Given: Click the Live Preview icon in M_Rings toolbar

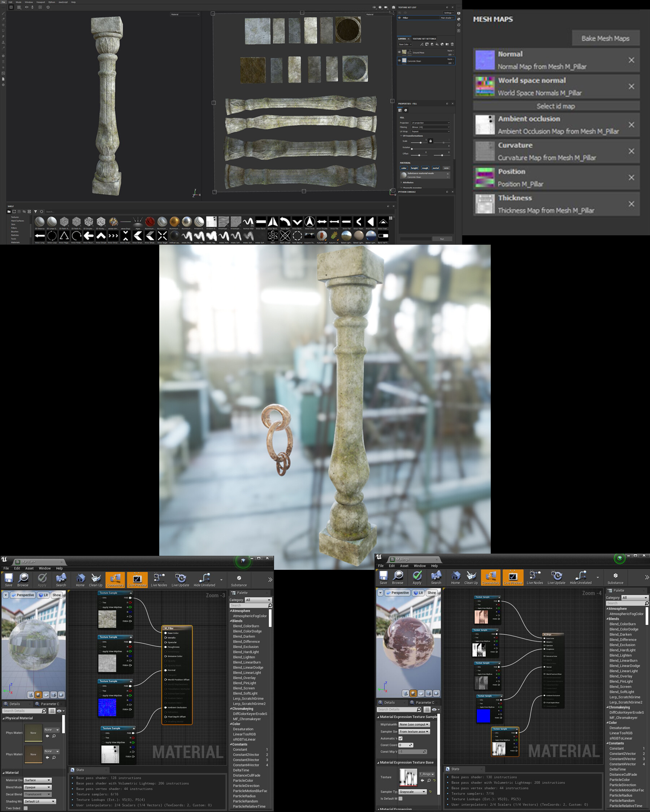Looking at the screenshot, I should 512,578.
